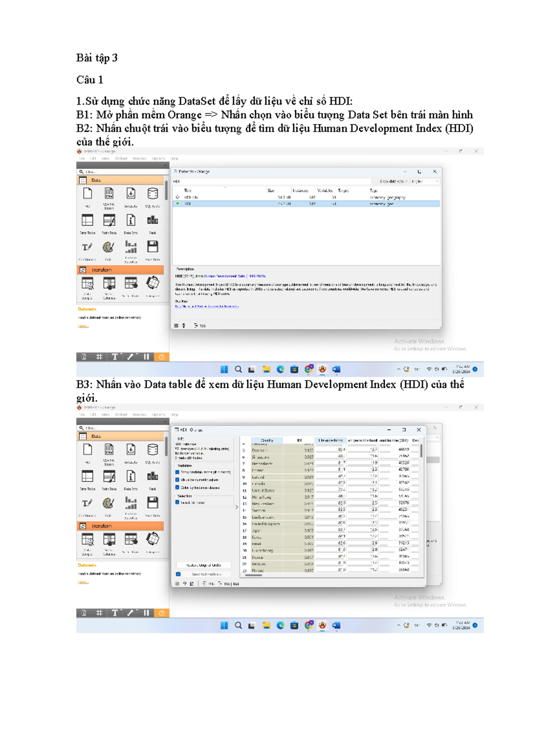Select Data Sampler widget beside HDI table window
This screenshot has height=756, width=535.
pyautogui.click(x=87, y=539)
